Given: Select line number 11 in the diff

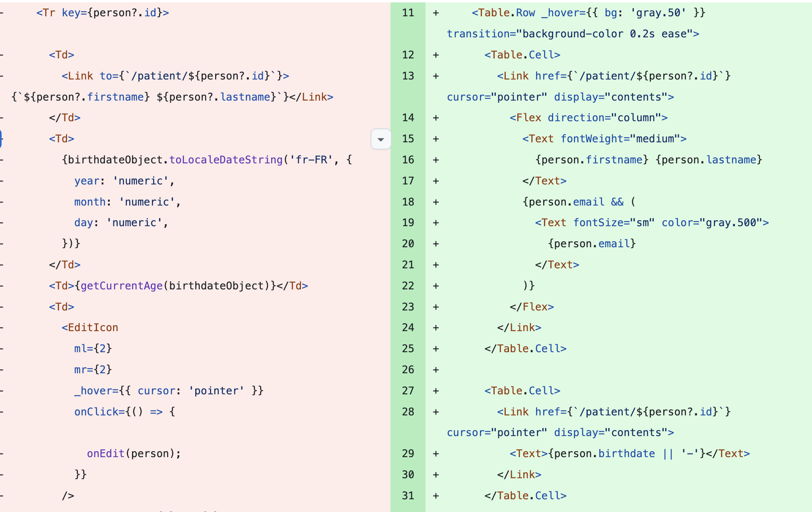Looking at the screenshot, I should pyautogui.click(x=408, y=12).
